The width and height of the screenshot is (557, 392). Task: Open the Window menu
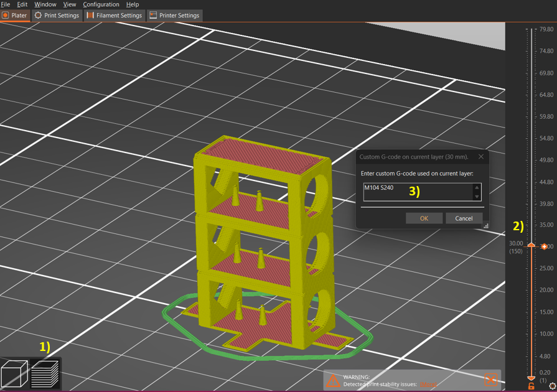[45, 4]
